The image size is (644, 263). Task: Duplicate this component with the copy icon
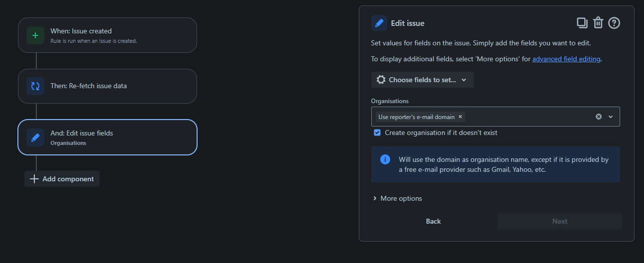[582, 22]
